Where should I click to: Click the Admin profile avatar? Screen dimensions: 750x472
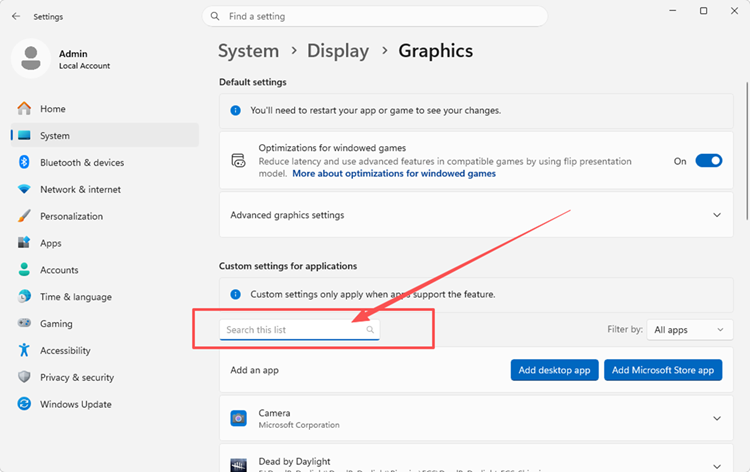31,58
